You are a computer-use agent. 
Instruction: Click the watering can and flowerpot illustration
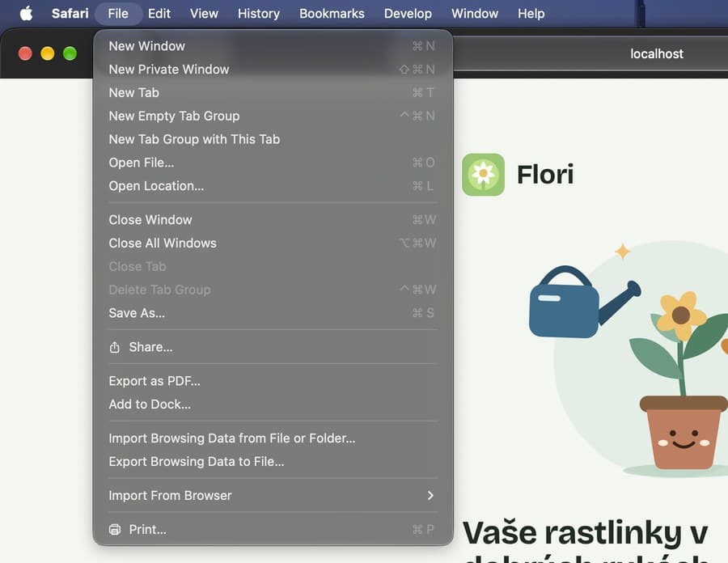(629, 360)
